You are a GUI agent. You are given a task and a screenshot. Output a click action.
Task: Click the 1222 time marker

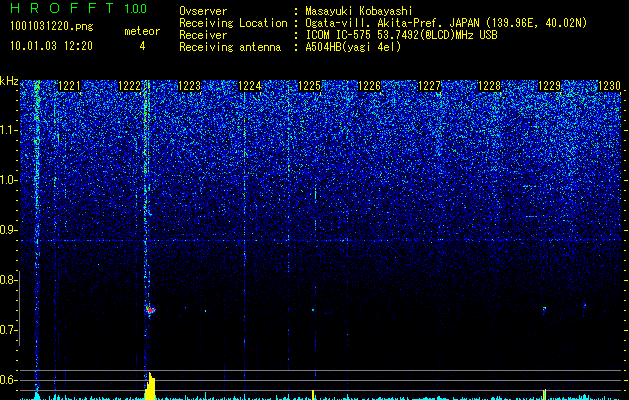(x=129, y=86)
